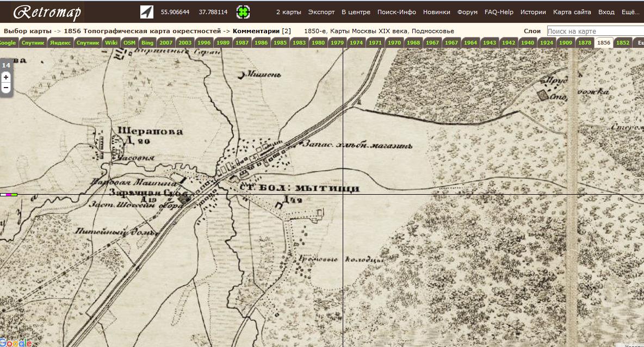Click the geolocation arrow icon
The image size is (644, 347).
[x=147, y=12]
